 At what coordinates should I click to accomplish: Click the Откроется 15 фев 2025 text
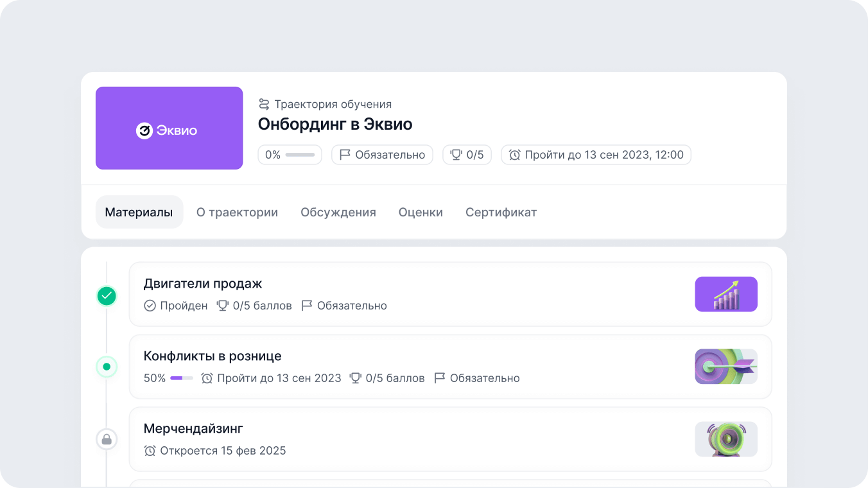(x=223, y=451)
